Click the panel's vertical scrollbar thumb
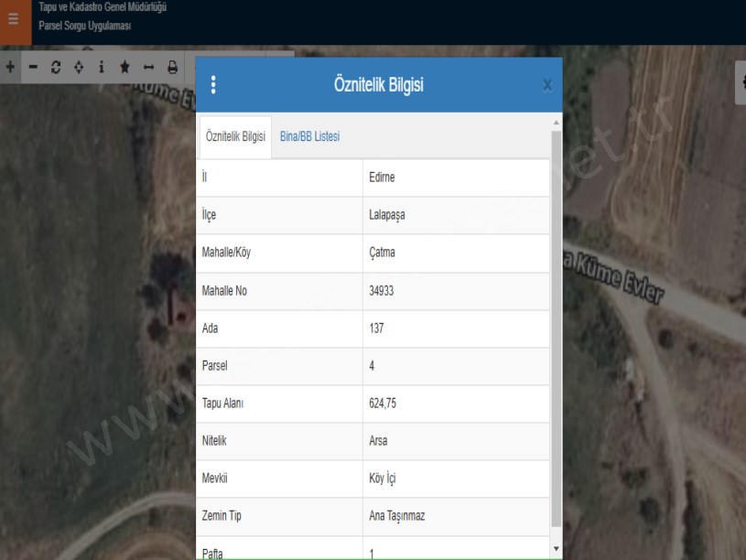The width and height of the screenshot is (746, 560). point(556,329)
